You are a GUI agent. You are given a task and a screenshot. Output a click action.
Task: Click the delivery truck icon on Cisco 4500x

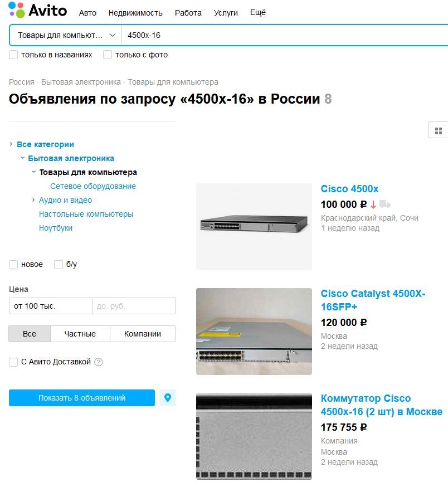tap(385, 204)
